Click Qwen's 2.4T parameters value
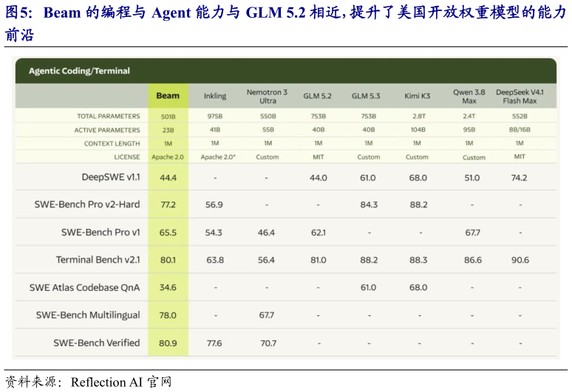The height and width of the screenshot is (392, 572). click(x=469, y=116)
